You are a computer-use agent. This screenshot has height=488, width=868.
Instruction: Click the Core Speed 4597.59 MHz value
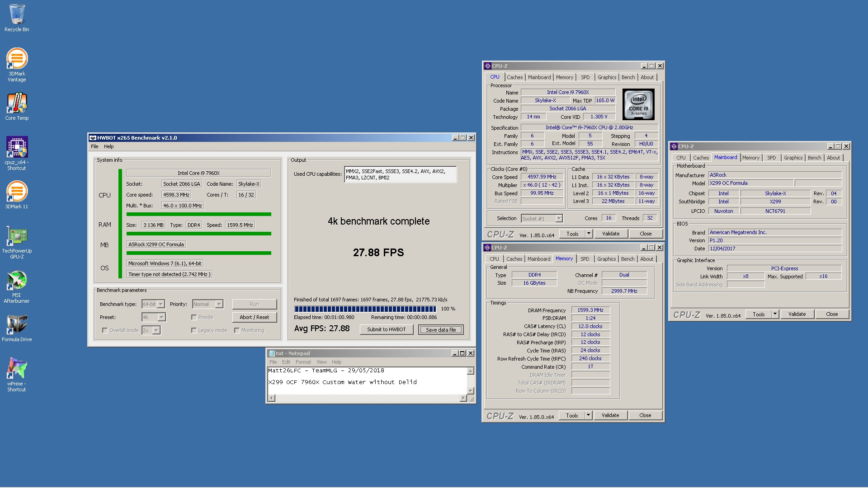(x=542, y=177)
